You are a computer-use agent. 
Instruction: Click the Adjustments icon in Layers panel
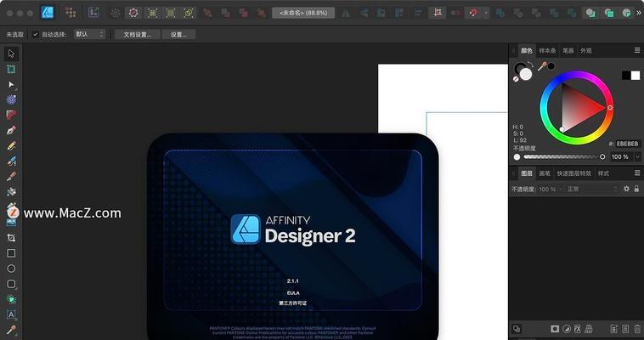point(567,329)
